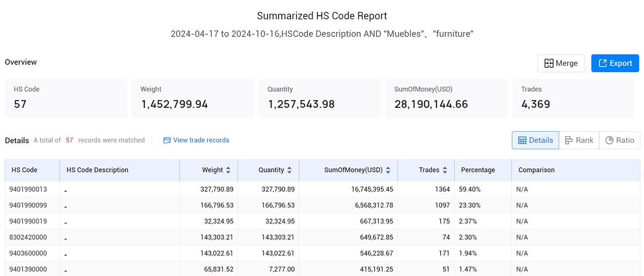Sort table by Quantity column arrows

[x=289, y=170]
